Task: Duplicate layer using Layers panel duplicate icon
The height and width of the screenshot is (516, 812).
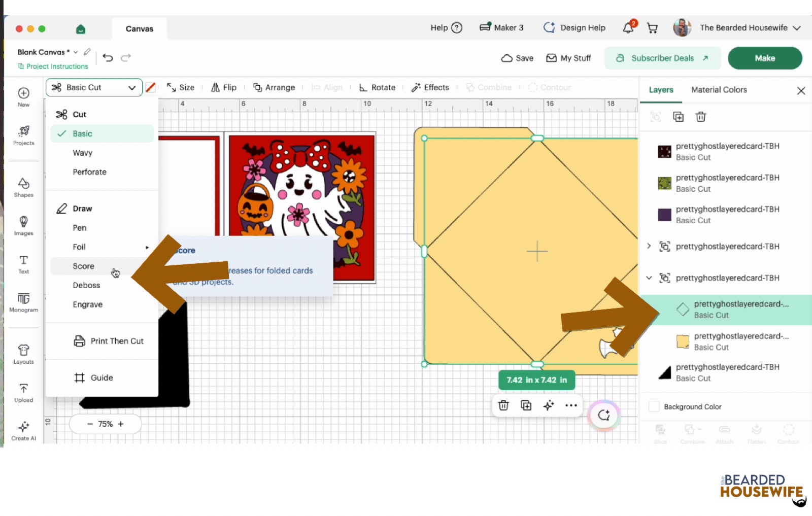Action: 678,117
